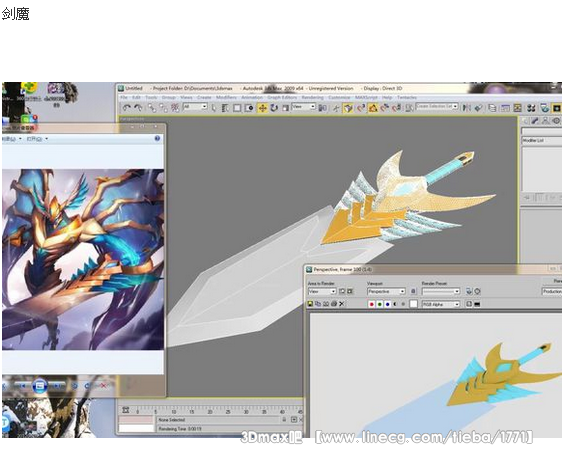This screenshot has height=454, width=562.
Task: Open the Layer Manager icon
Action: [x=492, y=107]
